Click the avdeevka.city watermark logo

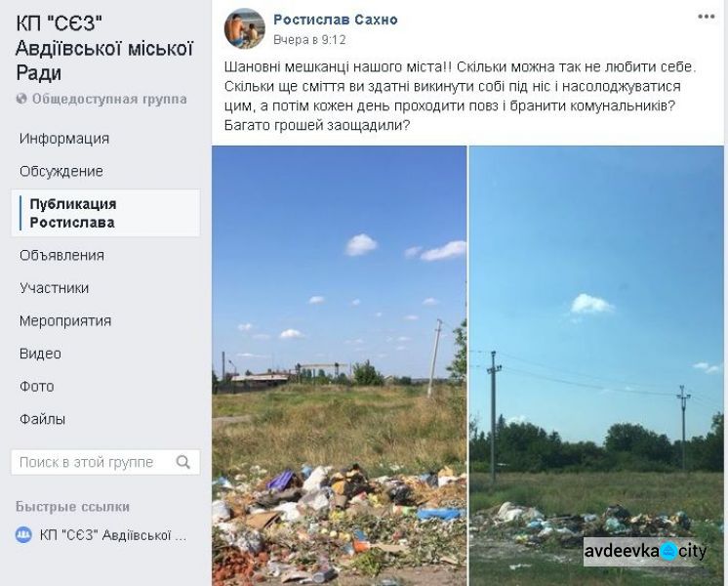(646, 552)
